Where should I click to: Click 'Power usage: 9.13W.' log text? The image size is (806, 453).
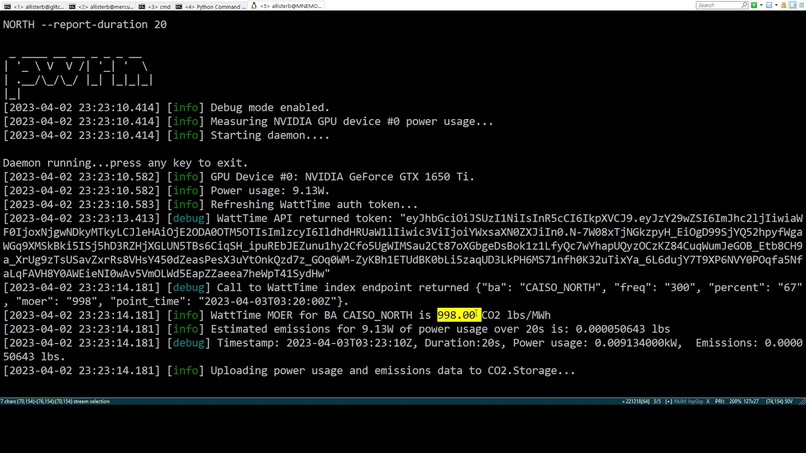tap(270, 191)
